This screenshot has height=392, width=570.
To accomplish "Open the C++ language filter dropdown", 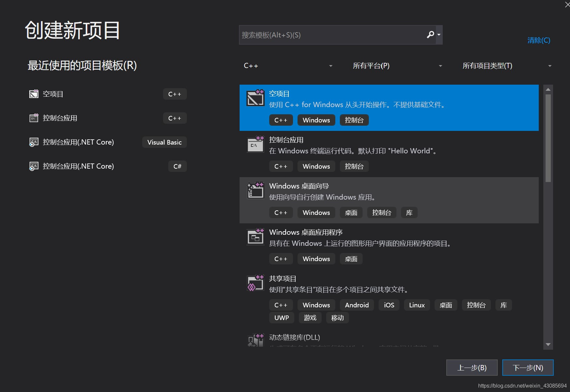I will [x=288, y=66].
